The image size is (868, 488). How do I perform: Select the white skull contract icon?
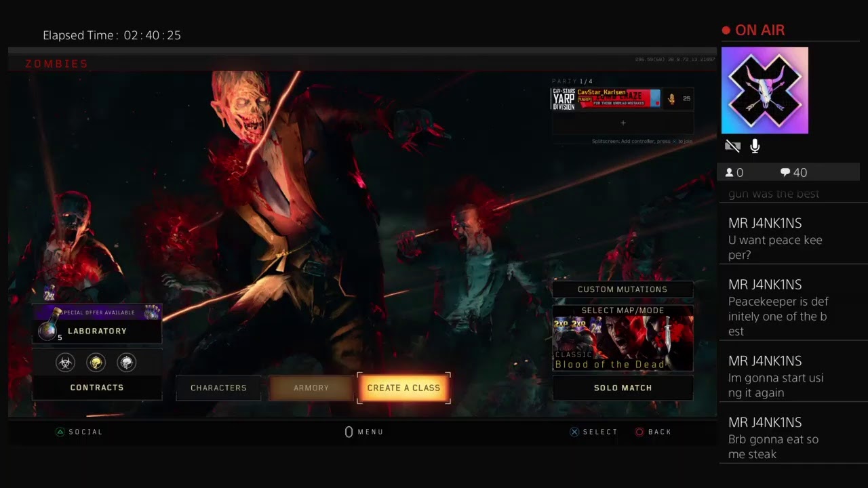(x=127, y=363)
